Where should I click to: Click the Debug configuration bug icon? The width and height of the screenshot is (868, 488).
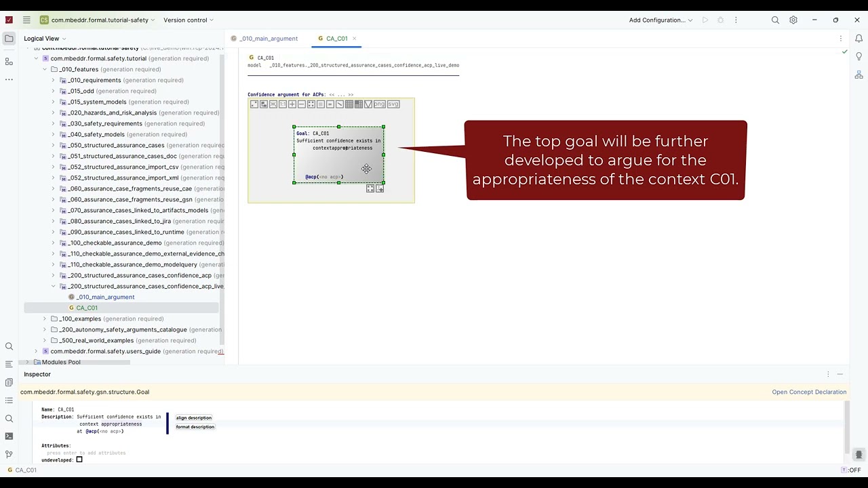[721, 20]
